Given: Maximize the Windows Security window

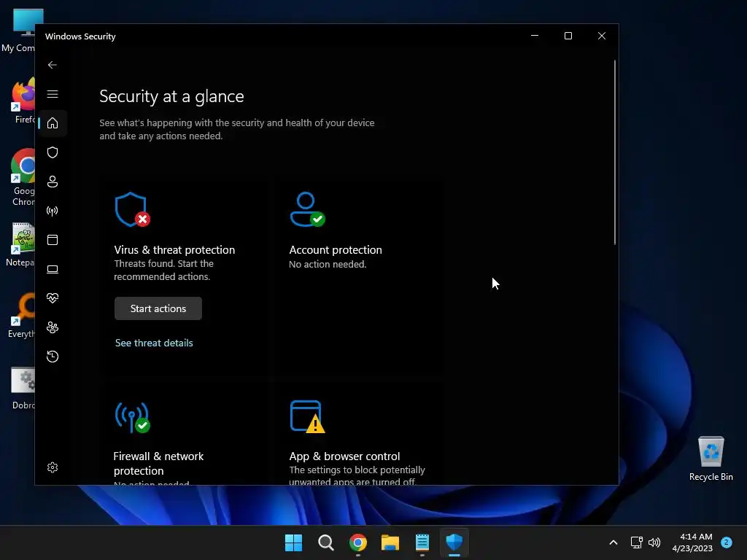Looking at the screenshot, I should click(568, 36).
